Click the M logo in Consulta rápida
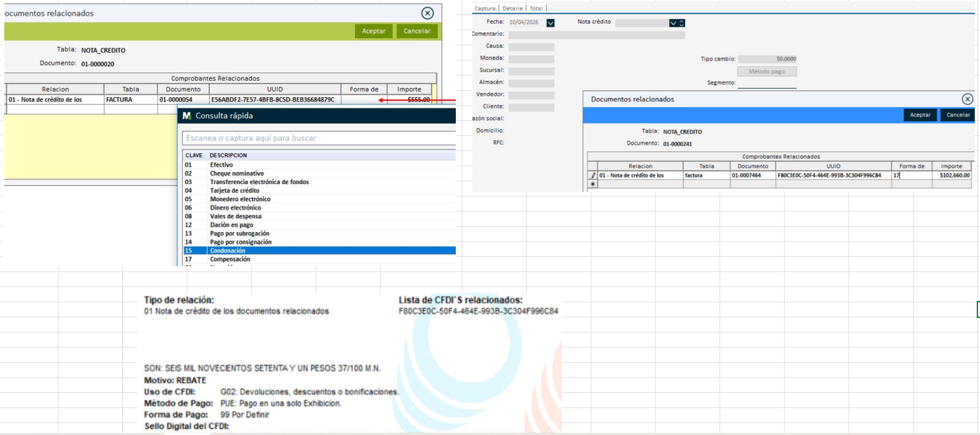 pos(187,116)
